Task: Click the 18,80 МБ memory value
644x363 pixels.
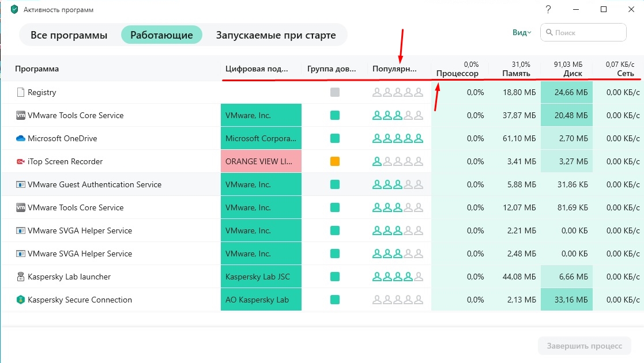Action: pyautogui.click(x=519, y=92)
